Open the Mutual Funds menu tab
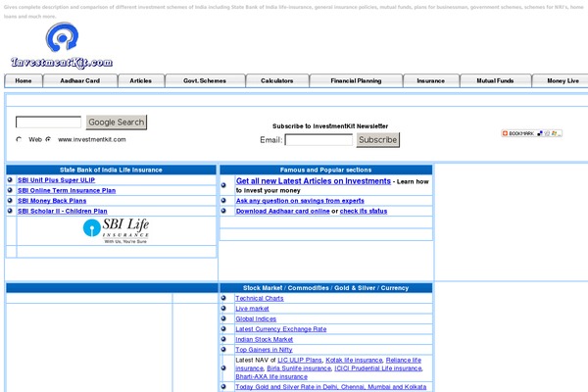This screenshot has height=392, width=588. (495, 80)
